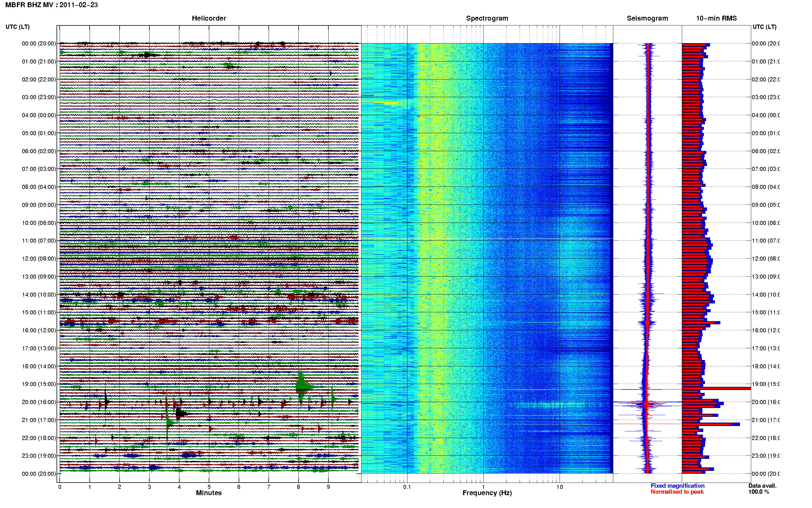Click left time label 14:00 (10:00)
The image size is (812, 508).
coord(39,295)
